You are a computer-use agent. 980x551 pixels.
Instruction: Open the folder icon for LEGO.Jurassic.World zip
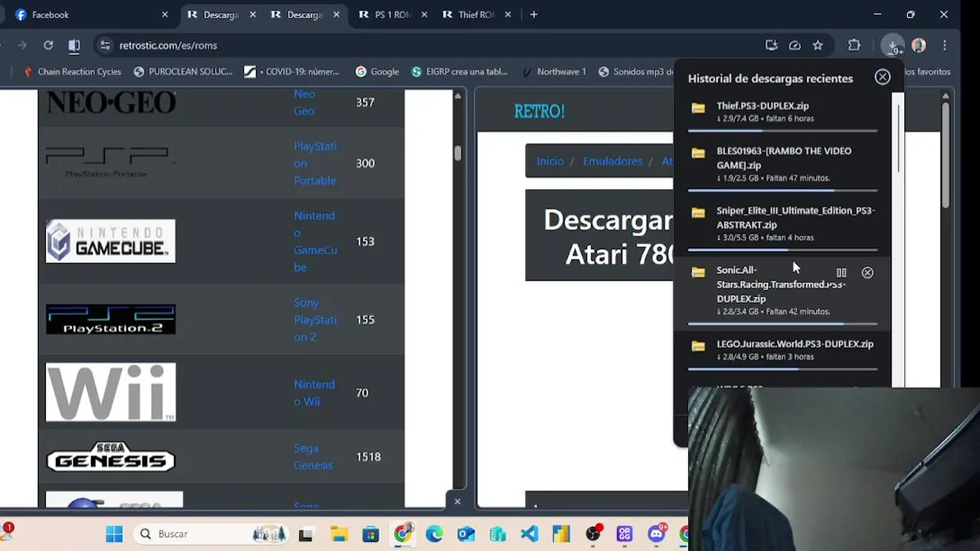(698, 346)
